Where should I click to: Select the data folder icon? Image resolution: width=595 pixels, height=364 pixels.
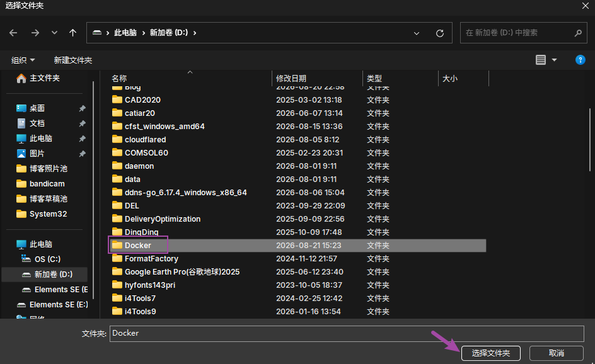click(x=117, y=179)
